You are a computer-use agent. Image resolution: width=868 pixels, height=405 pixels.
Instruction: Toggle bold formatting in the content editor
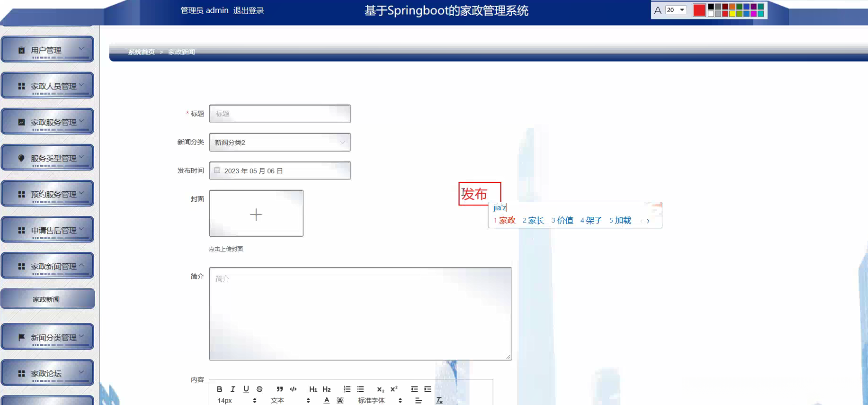coord(219,389)
